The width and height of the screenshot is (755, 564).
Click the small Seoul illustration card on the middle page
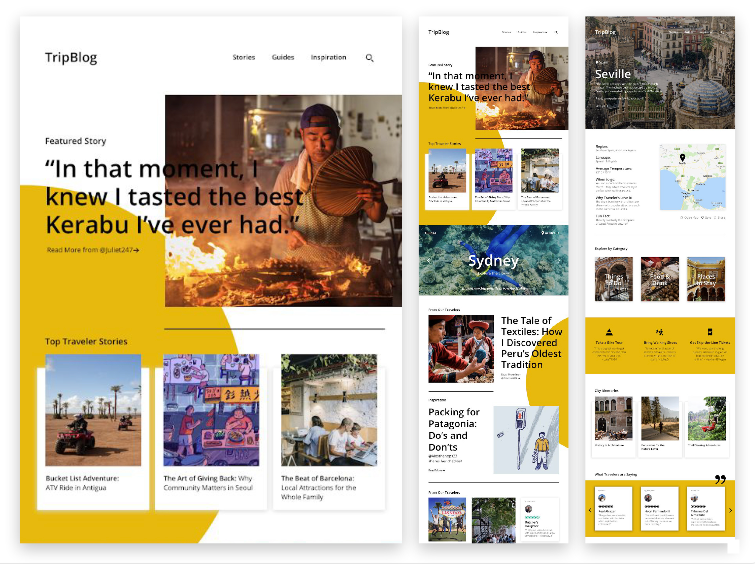494,178
